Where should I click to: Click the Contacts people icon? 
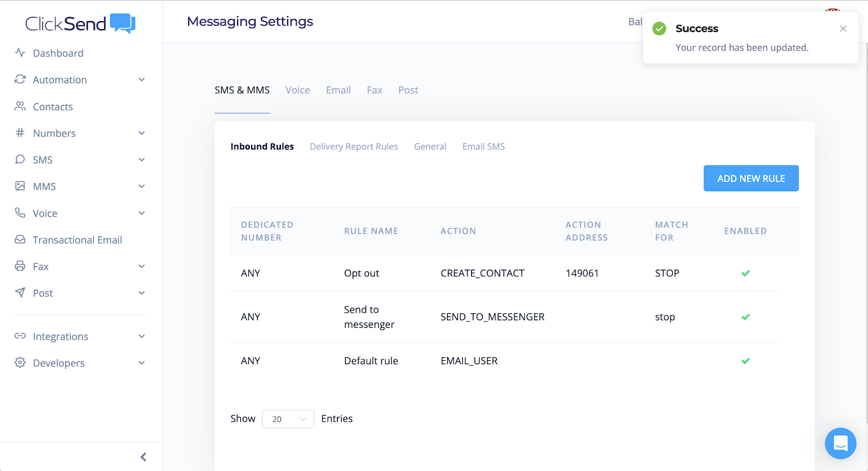(x=20, y=106)
